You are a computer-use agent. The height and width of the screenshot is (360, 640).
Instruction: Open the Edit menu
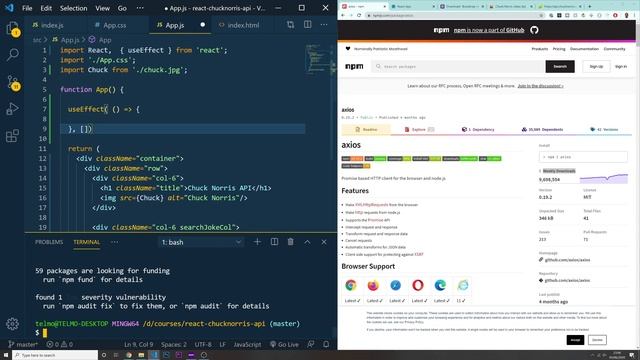[x=46, y=8]
